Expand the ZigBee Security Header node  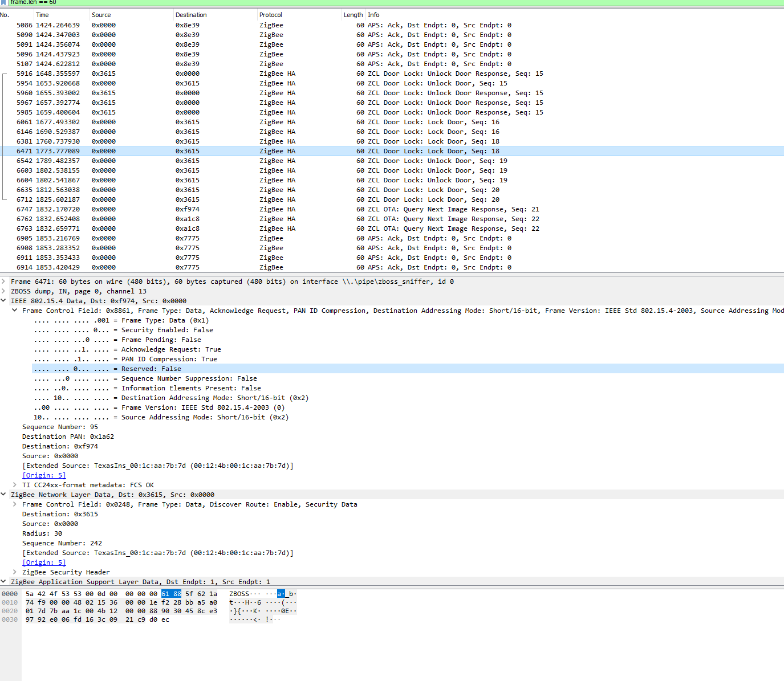pyautogui.click(x=14, y=572)
